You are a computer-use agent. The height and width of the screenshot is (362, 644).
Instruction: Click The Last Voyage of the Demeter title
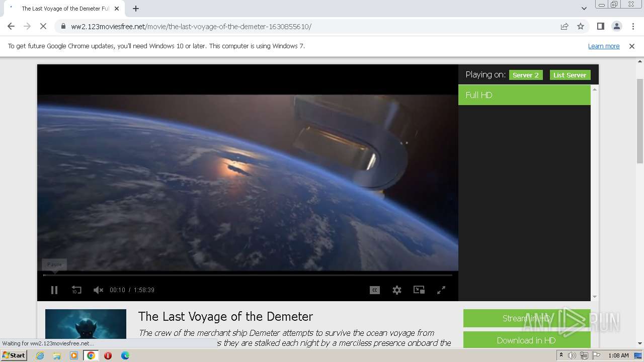[x=225, y=316]
